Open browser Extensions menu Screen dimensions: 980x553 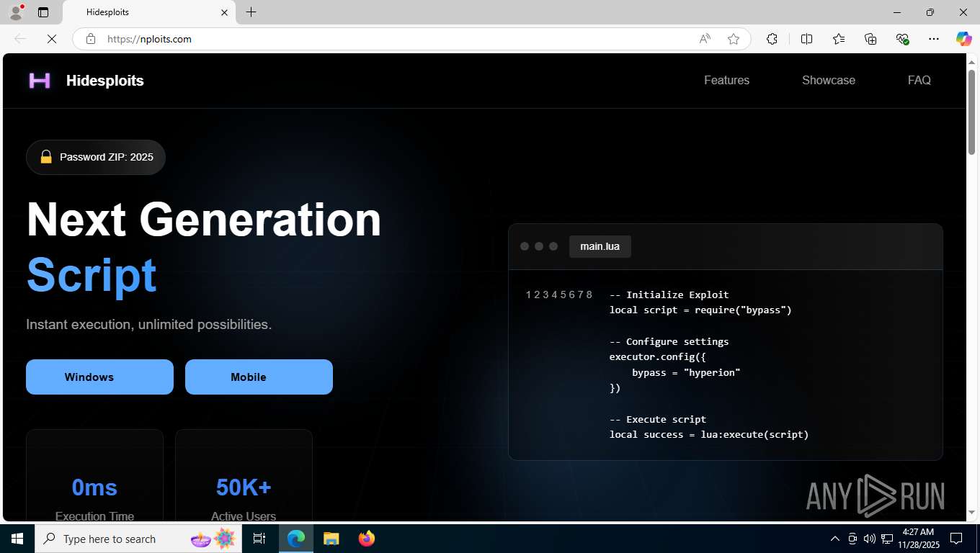772,39
